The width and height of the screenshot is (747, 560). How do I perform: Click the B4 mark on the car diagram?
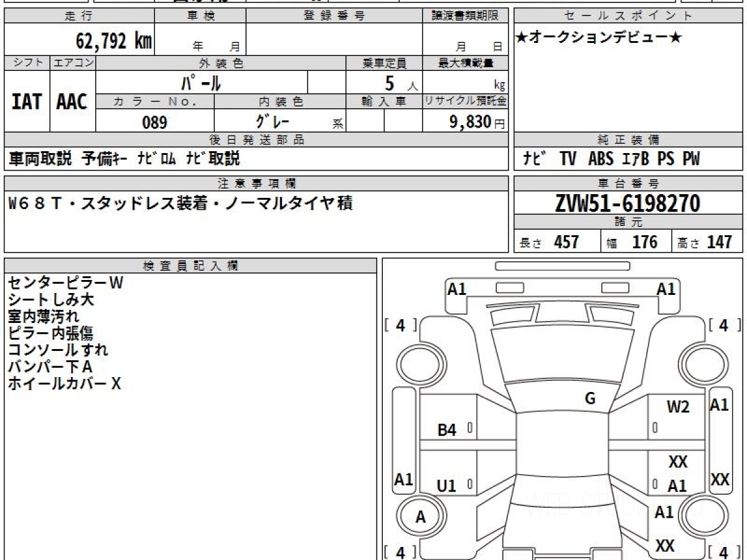[447, 430]
